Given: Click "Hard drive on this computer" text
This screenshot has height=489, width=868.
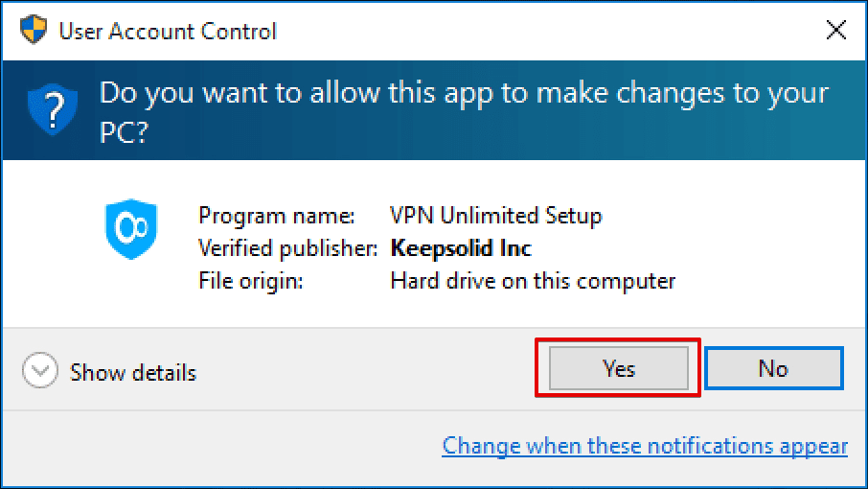Looking at the screenshot, I should [533, 281].
